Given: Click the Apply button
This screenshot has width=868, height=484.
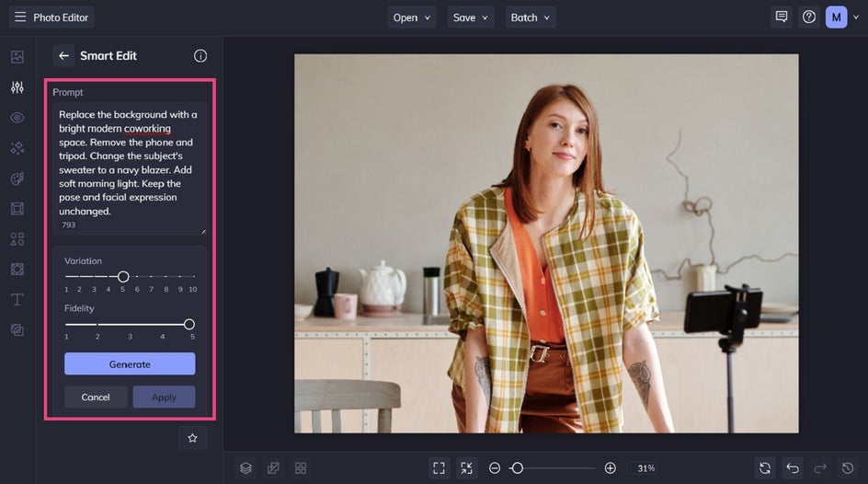Looking at the screenshot, I should (164, 398).
